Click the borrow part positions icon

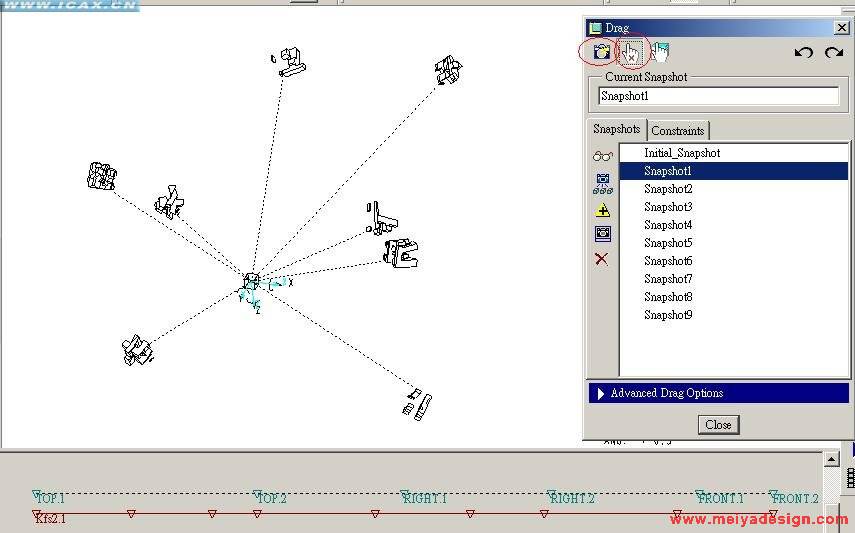[602, 183]
